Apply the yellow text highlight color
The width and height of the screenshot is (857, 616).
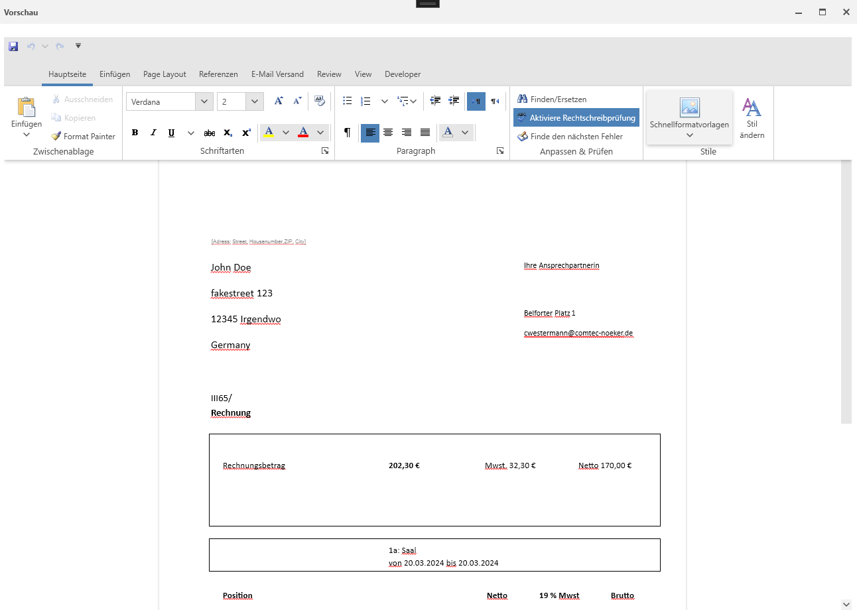click(x=269, y=133)
